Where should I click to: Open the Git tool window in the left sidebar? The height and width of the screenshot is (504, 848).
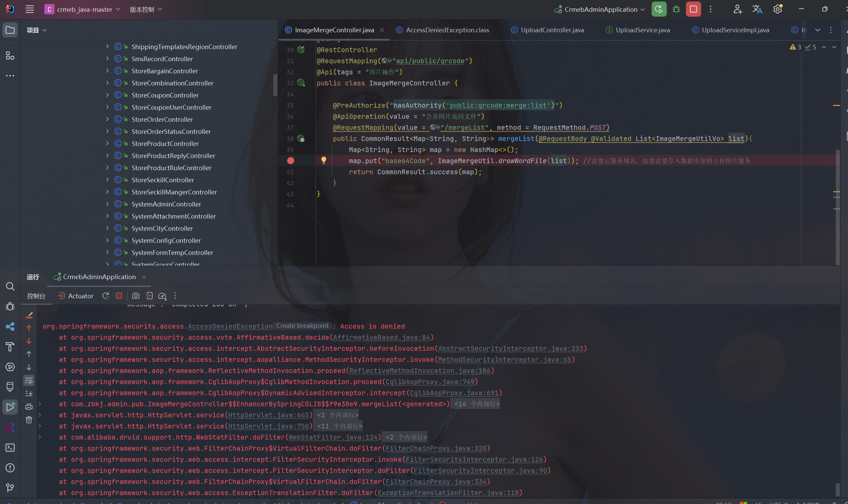pos(10,488)
